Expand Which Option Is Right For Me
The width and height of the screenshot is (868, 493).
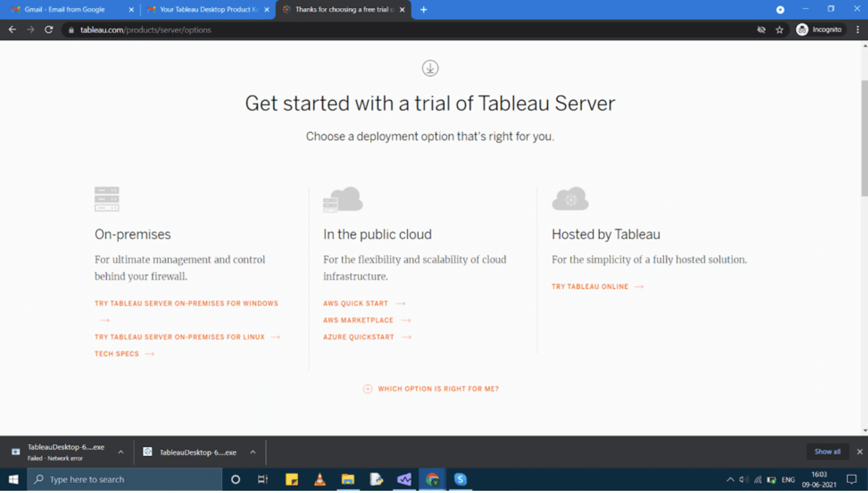click(x=438, y=389)
